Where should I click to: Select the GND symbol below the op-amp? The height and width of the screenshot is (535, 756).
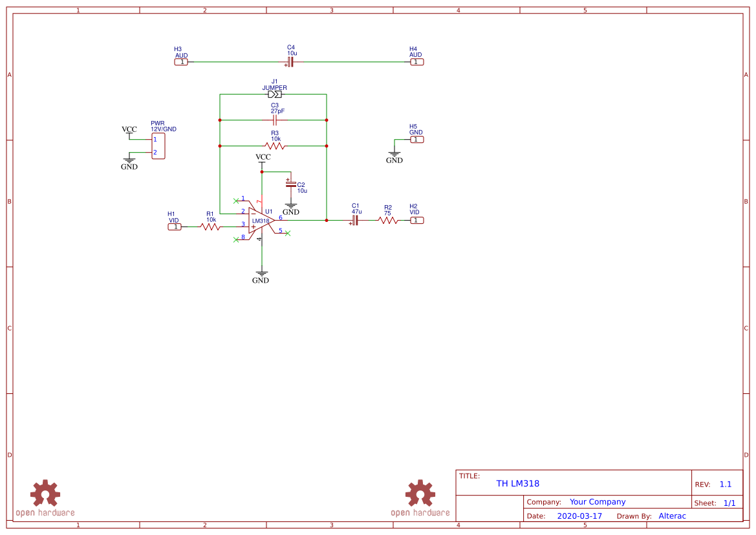click(x=261, y=276)
